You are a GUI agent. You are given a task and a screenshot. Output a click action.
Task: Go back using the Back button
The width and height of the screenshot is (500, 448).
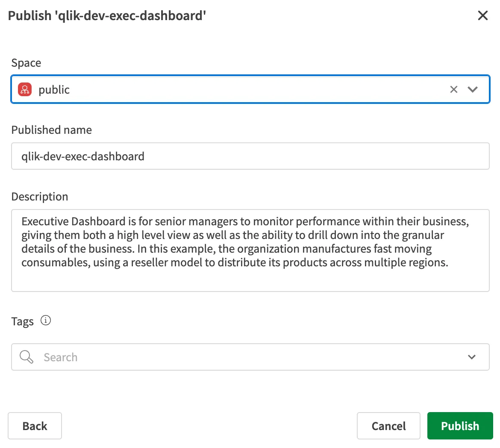35,426
